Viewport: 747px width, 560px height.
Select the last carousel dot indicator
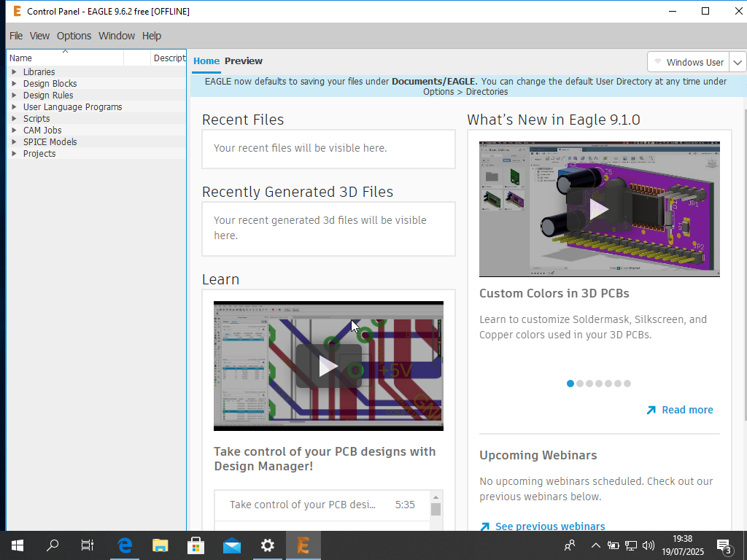click(627, 384)
